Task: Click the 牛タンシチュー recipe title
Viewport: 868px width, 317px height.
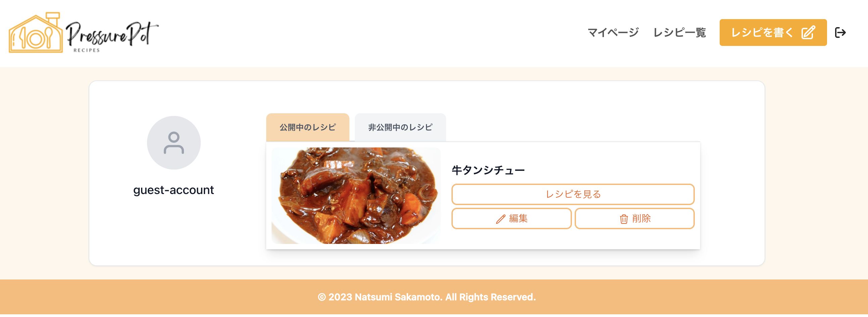Action: 488,170
